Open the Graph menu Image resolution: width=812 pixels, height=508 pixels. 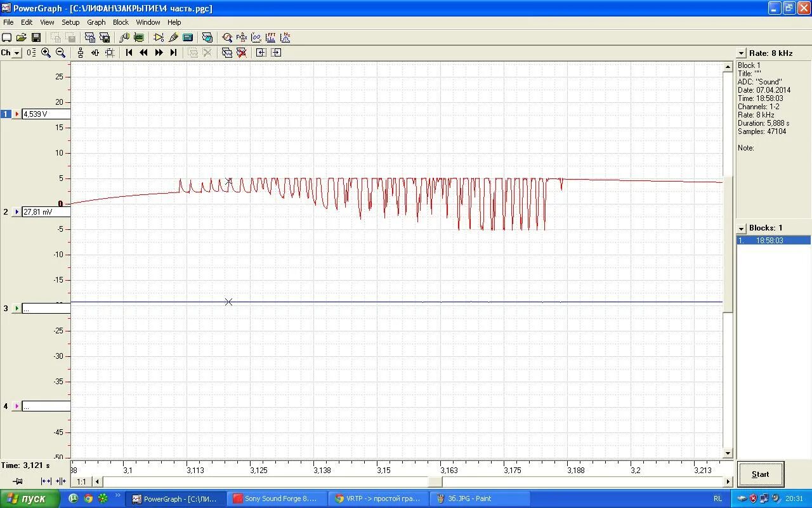point(96,22)
